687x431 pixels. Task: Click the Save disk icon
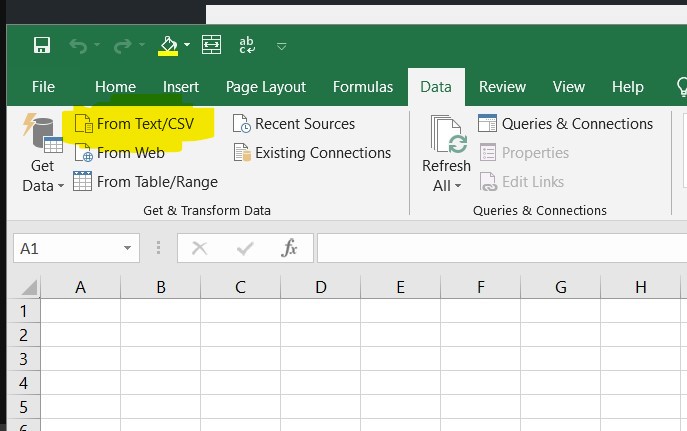click(x=42, y=45)
